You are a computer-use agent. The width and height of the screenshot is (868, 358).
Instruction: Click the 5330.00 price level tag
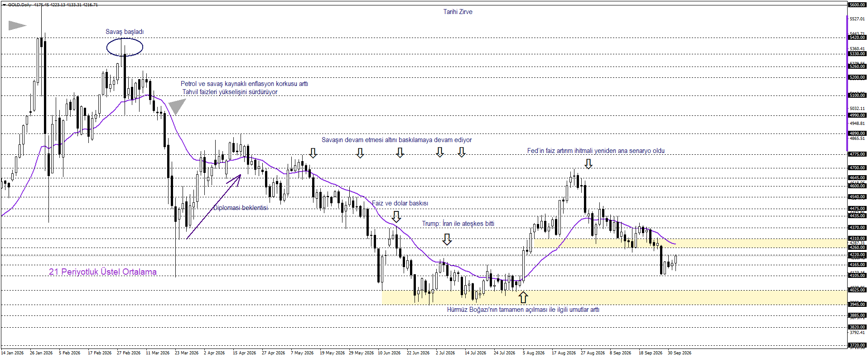click(857, 54)
